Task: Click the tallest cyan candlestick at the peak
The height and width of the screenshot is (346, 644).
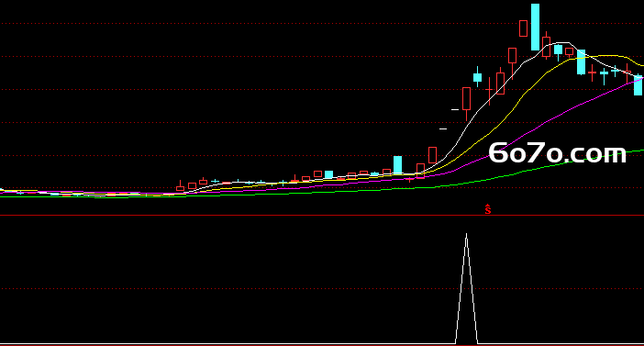Action: [535, 28]
